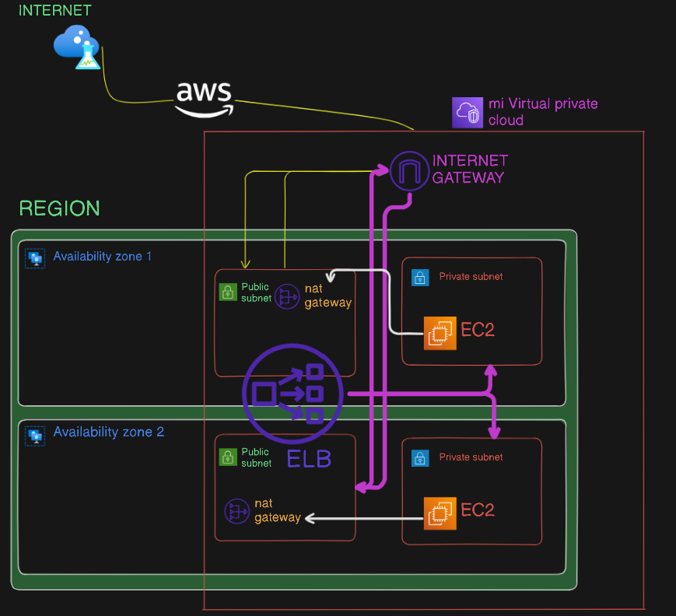Click the NAT gateway icon in zone 2
The width and height of the screenshot is (676, 616).
(x=237, y=511)
